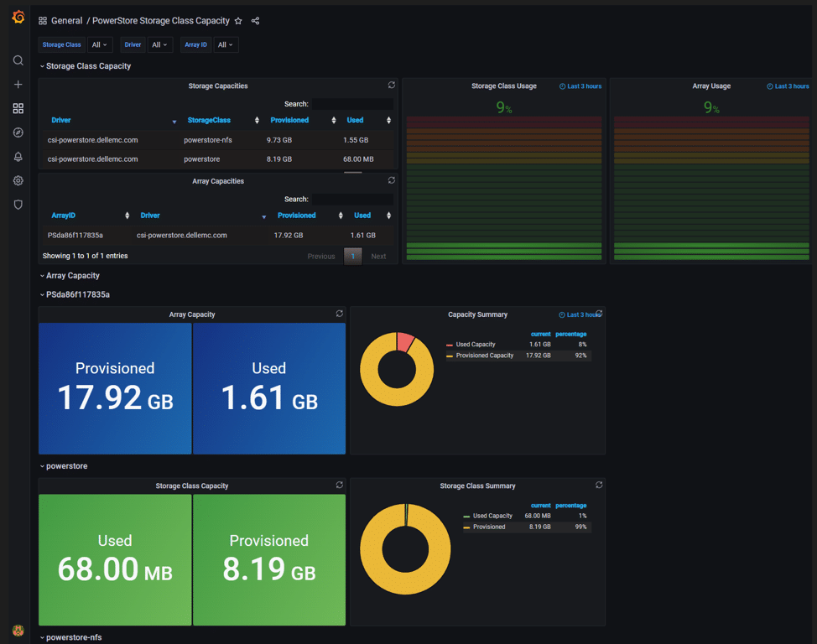Sort Storage Capacities Provisioned column arrows

tap(334, 121)
